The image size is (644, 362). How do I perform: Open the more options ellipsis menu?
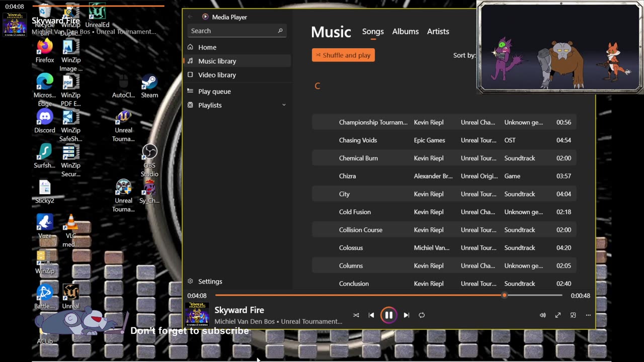tap(588, 315)
